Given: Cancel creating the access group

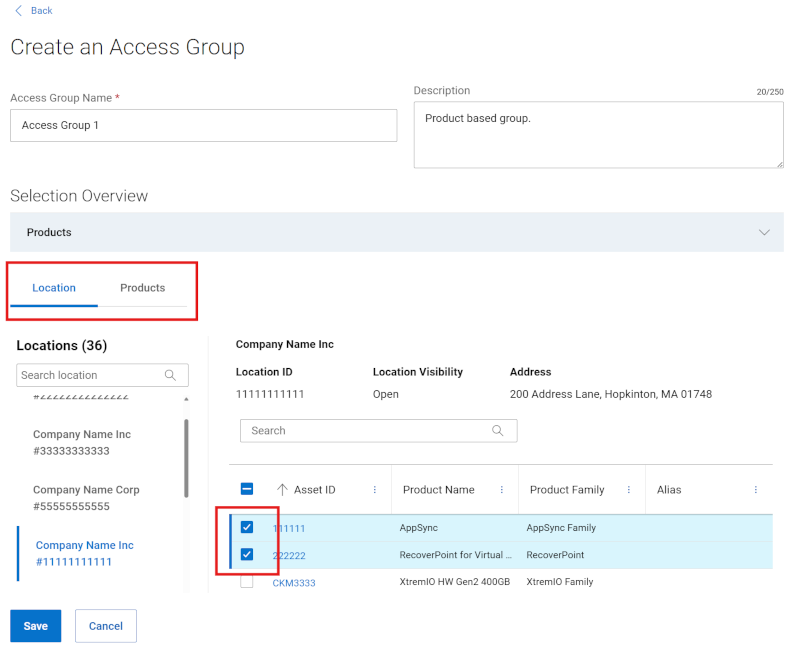Looking at the screenshot, I should [105, 625].
